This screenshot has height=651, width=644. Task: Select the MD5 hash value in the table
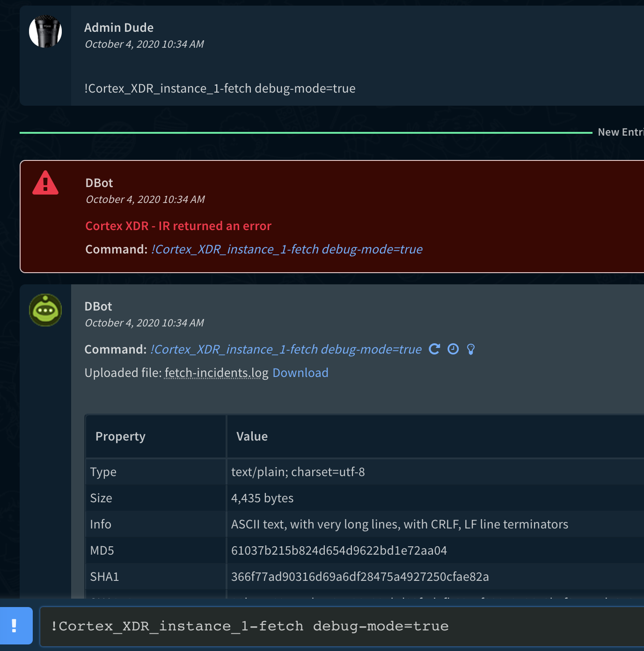[339, 550]
